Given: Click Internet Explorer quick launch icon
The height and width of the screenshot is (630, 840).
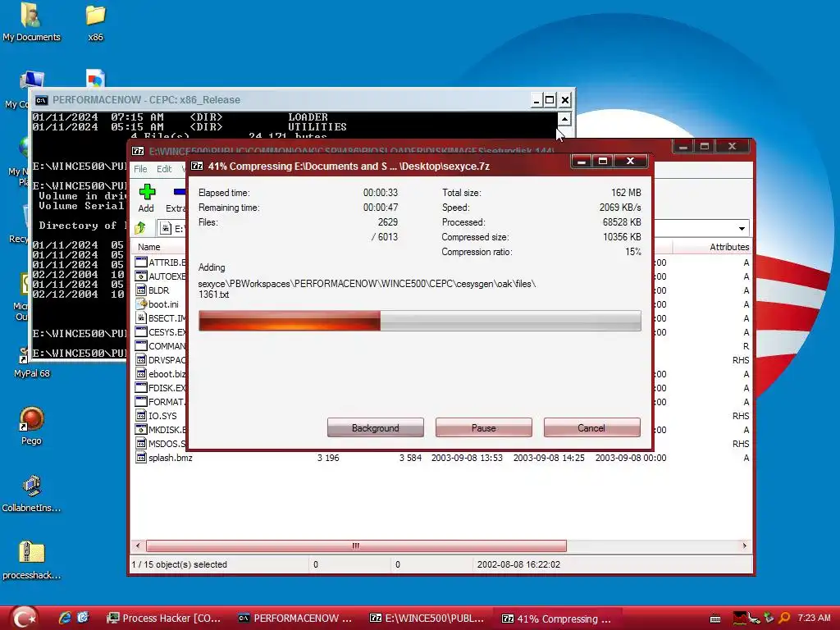Looking at the screenshot, I should pos(65,618).
